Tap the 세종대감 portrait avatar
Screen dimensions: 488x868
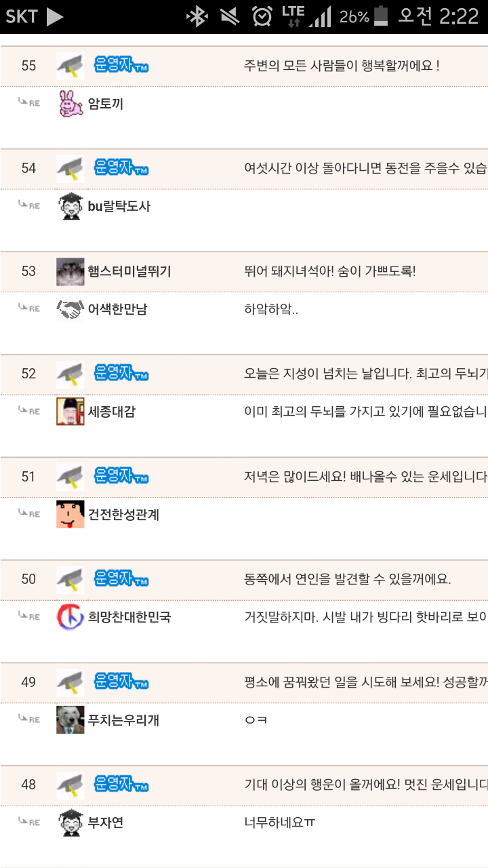coord(70,412)
